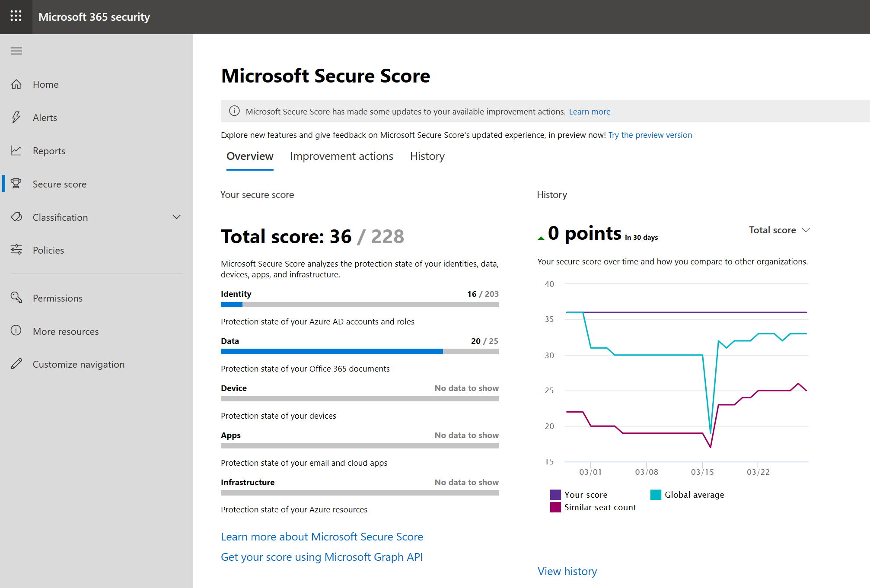Switch to the Improvement actions tab

pos(341,156)
